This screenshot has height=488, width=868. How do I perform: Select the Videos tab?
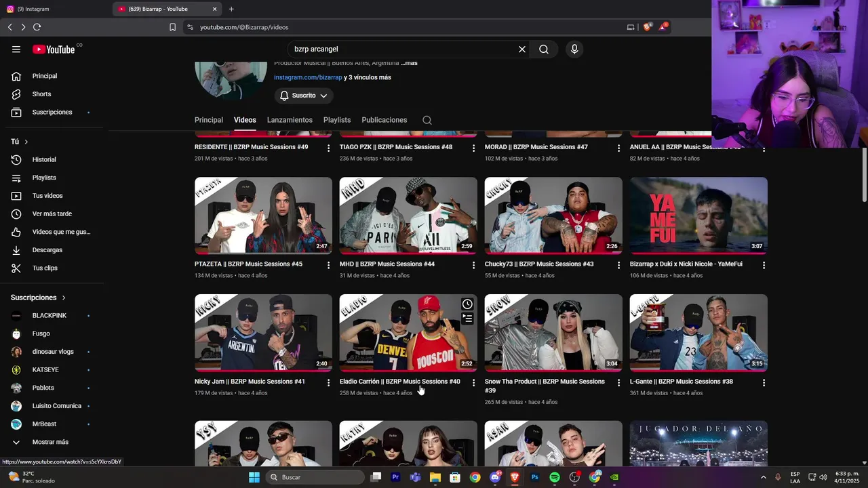245,120
